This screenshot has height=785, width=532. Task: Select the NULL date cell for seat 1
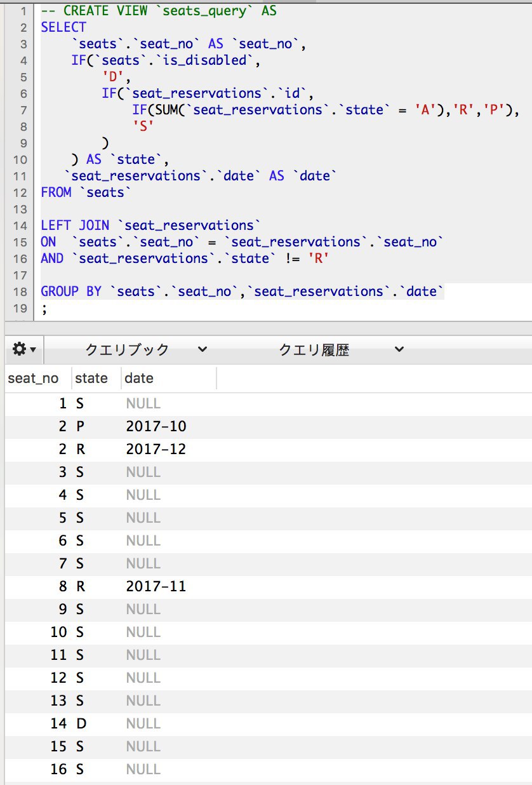(x=143, y=404)
